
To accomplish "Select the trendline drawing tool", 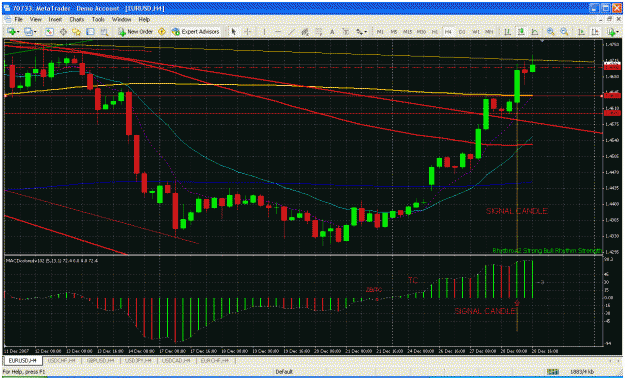I will [292, 32].
